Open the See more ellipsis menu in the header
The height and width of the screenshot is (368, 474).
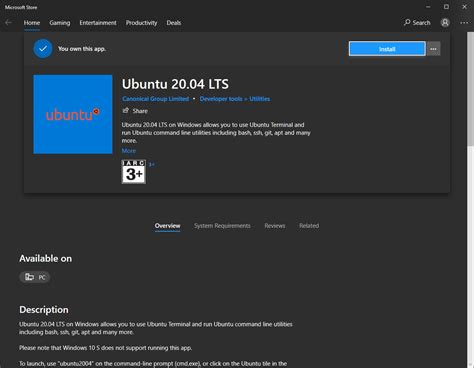click(464, 23)
